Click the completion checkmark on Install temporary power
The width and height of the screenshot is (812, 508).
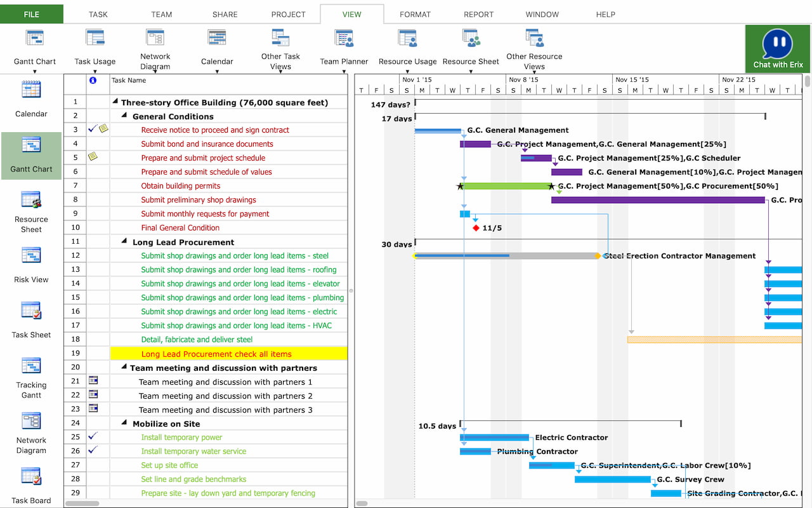point(91,436)
